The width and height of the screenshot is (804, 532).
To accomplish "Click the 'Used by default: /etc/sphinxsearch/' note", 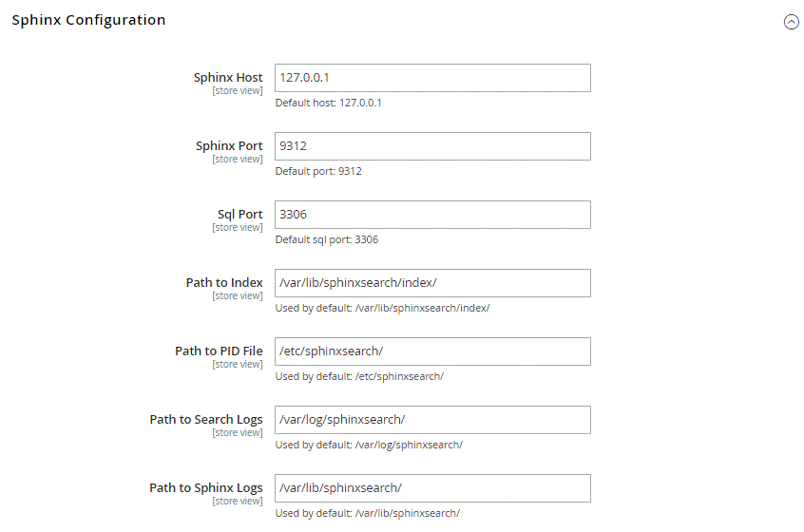I will pos(359,376).
